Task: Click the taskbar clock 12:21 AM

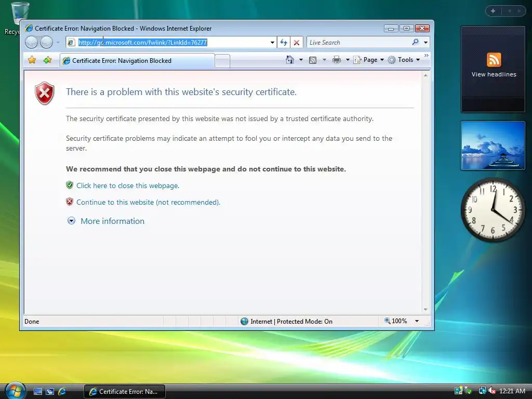Action: pyautogui.click(x=512, y=391)
